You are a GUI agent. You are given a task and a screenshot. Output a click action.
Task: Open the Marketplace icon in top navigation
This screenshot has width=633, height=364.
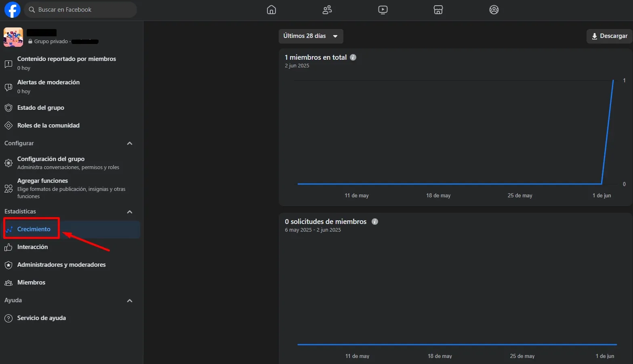[438, 10]
